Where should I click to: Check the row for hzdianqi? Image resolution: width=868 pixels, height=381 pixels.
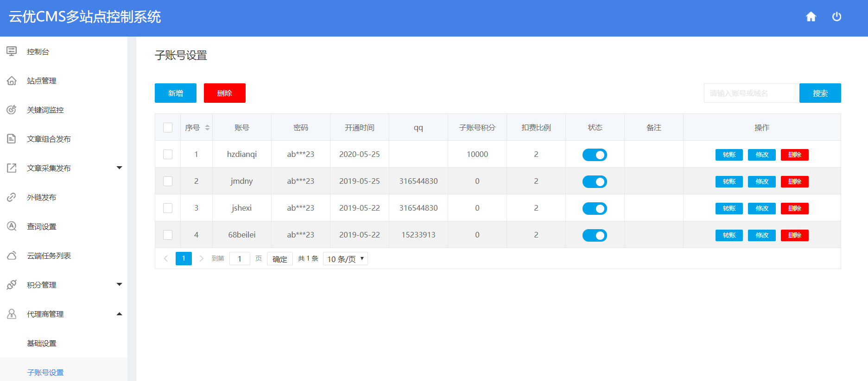coord(168,154)
